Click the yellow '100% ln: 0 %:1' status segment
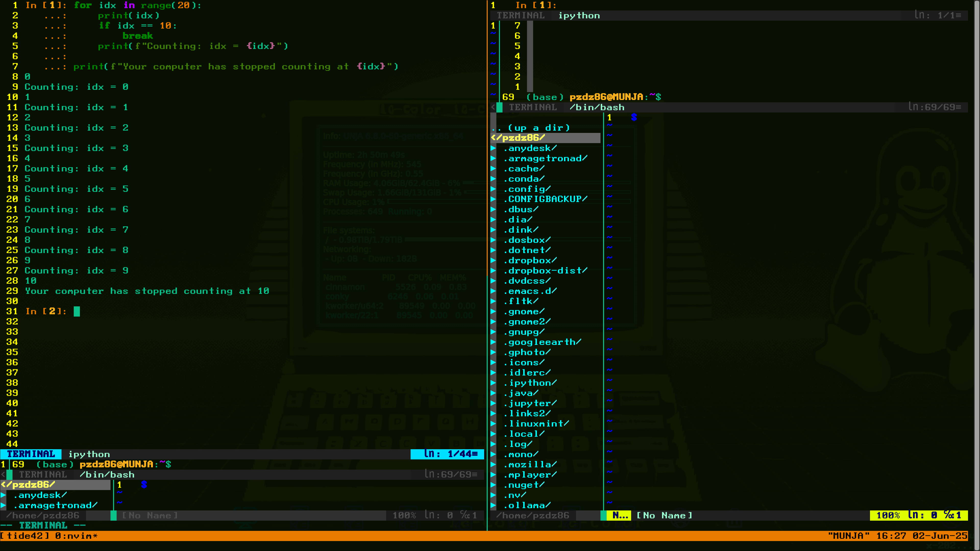Screen dimensions: 980x551 click(919, 516)
